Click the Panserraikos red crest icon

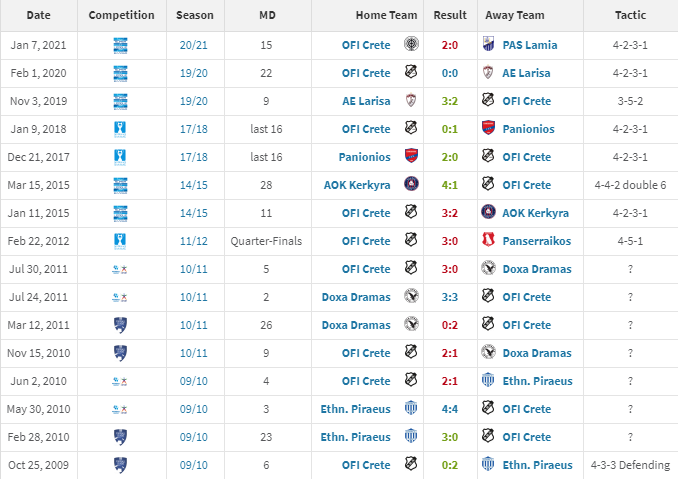point(488,240)
